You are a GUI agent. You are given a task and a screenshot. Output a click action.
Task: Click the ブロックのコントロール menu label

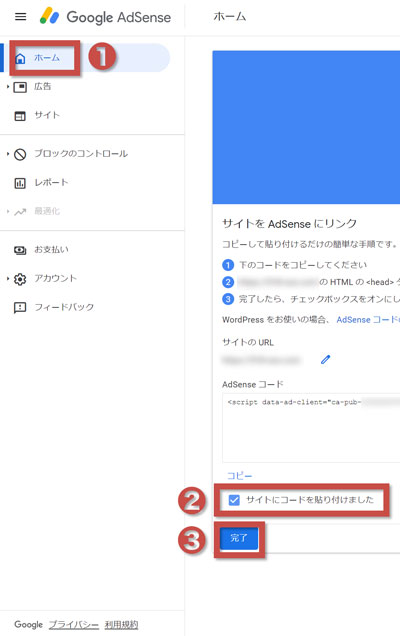pos(81,154)
